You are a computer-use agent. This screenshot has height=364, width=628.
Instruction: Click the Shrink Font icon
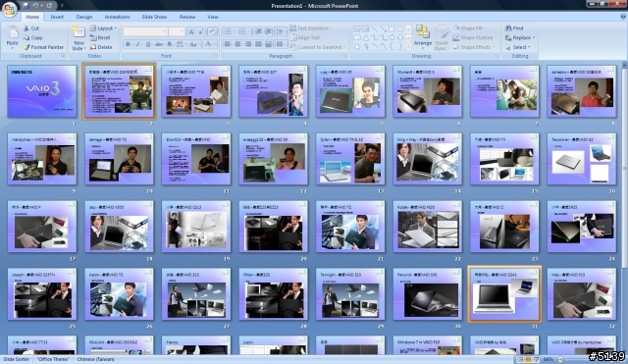[200, 31]
